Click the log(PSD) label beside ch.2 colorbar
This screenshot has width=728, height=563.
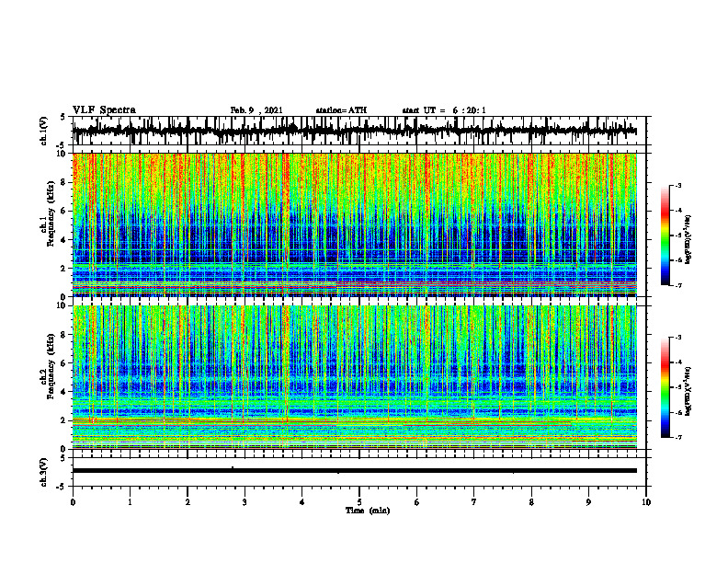(x=688, y=391)
